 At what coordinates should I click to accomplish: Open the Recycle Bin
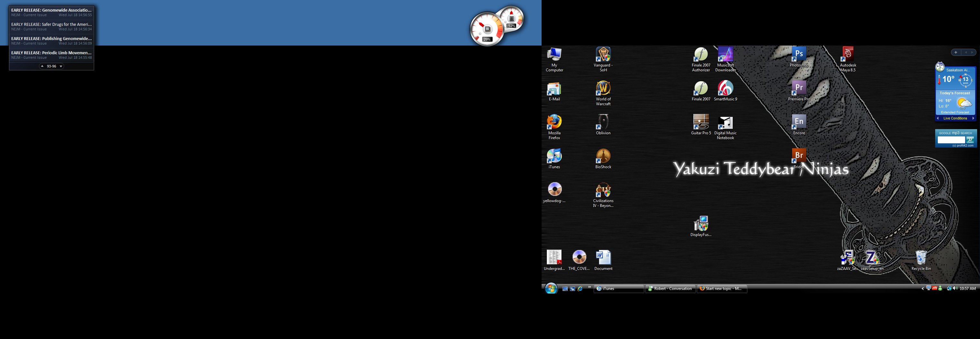[921, 259]
